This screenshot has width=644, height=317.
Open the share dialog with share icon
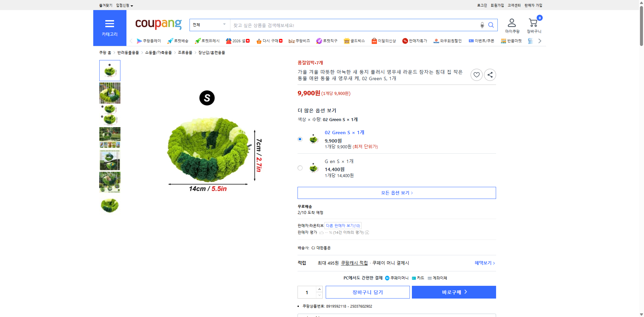[490, 74]
